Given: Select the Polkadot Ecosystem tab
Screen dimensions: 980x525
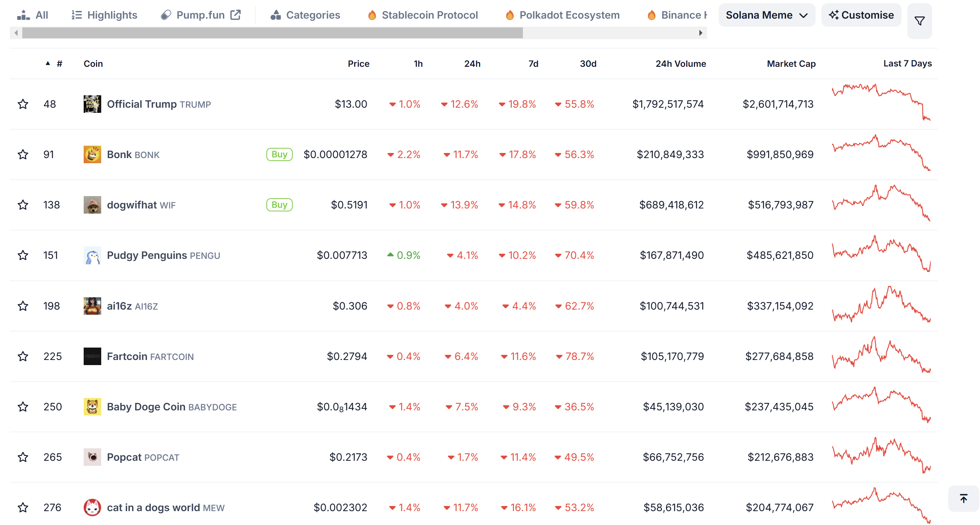Looking at the screenshot, I should click(x=563, y=15).
